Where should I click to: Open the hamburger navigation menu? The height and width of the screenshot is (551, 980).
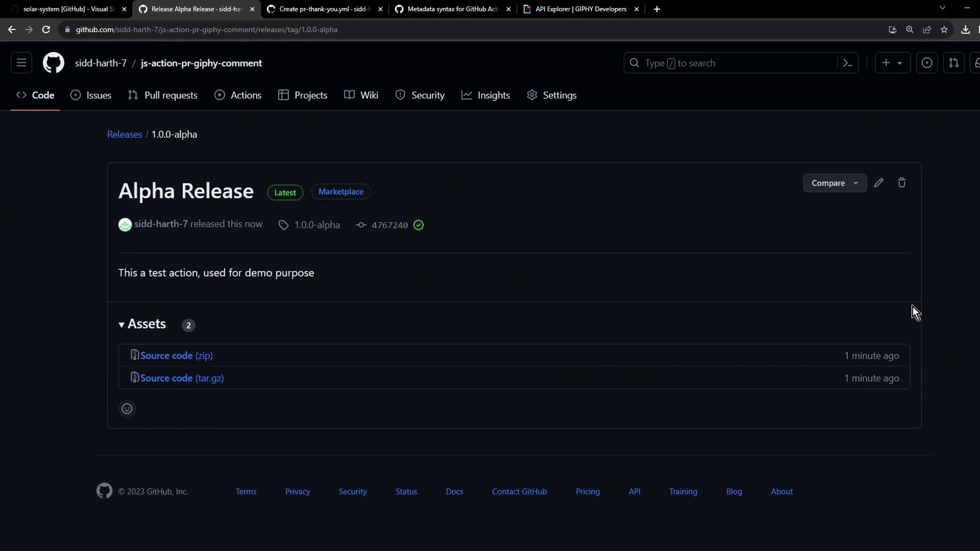pyautogui.click(x=21, y=63)
